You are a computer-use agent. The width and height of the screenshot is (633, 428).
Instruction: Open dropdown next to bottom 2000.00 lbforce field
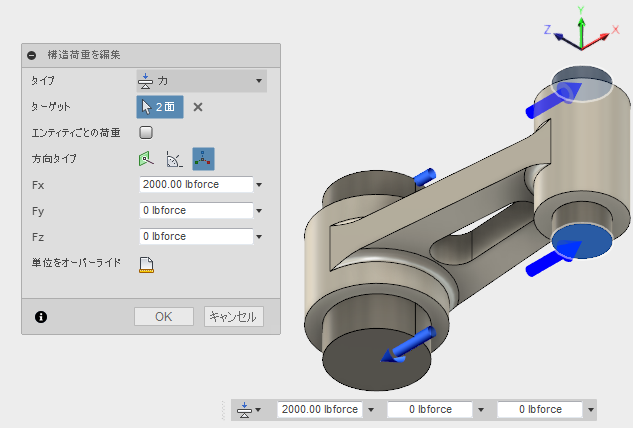pos(371,410)
